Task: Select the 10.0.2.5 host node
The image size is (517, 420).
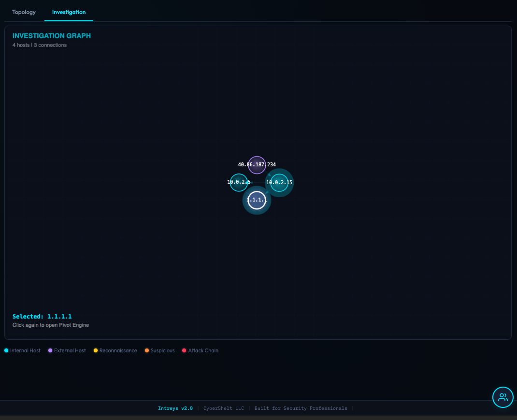Action: click(239, 182)
